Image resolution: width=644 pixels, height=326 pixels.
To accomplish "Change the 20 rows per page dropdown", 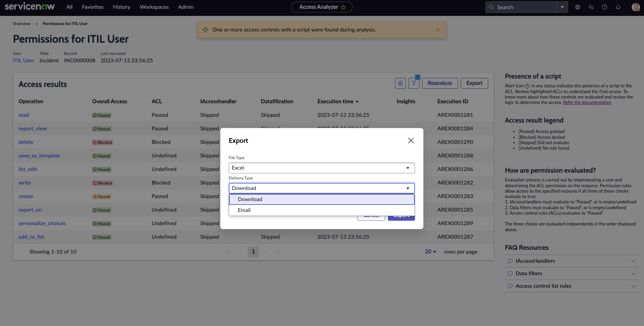I will pyautogui.click(x=431, y=252).
